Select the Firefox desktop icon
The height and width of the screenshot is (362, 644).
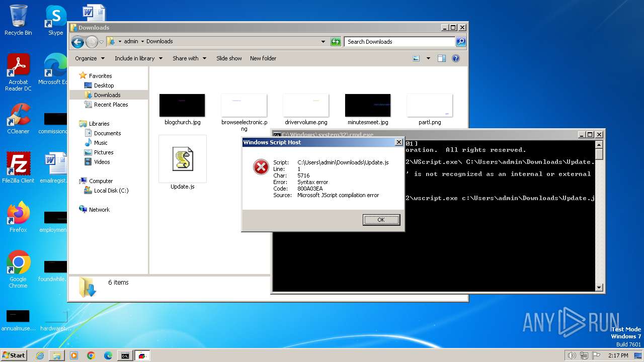(x=18, y=217)
